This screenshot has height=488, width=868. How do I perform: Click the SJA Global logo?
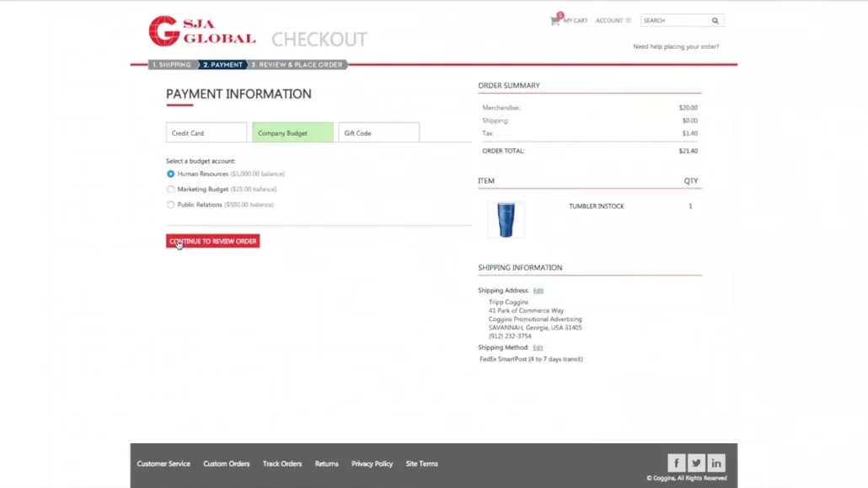[202, 31]
